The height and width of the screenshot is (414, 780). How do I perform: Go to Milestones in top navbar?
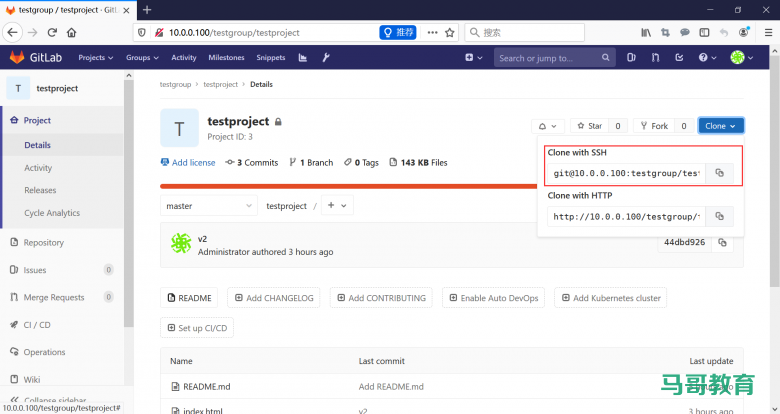[x=226, y=58]
